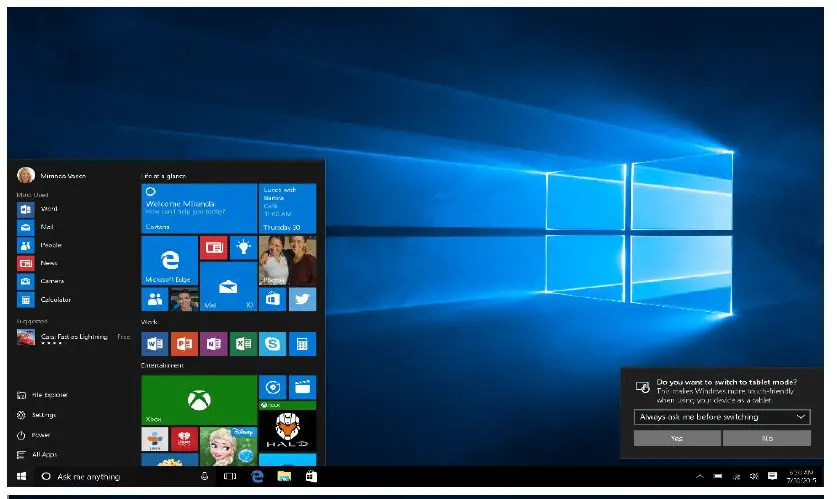Launch Edge from the taskbar
Viewport: 837px width, 499px height.
click(x=257, y=476)
